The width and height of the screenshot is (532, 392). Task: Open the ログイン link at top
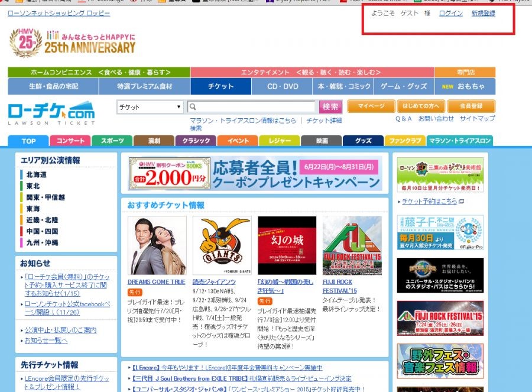point(450,13)
